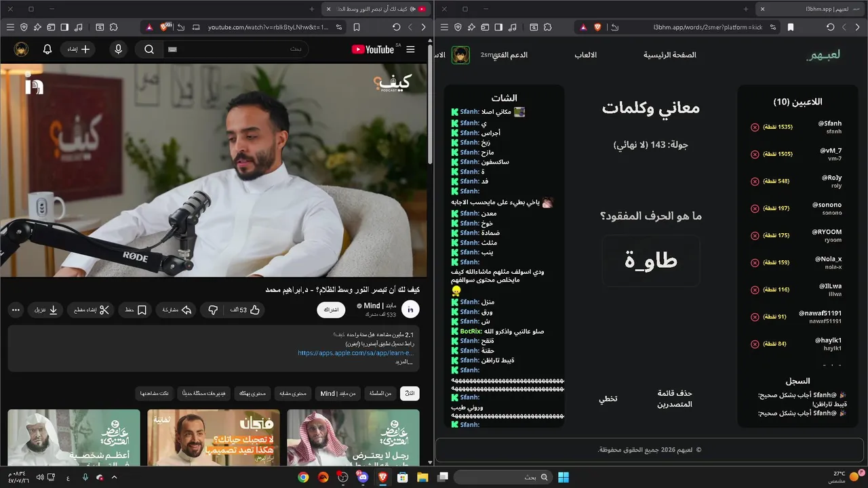Open a new tab in YouTube window
The image size is (868, 488).
click(x=312, y=9)
